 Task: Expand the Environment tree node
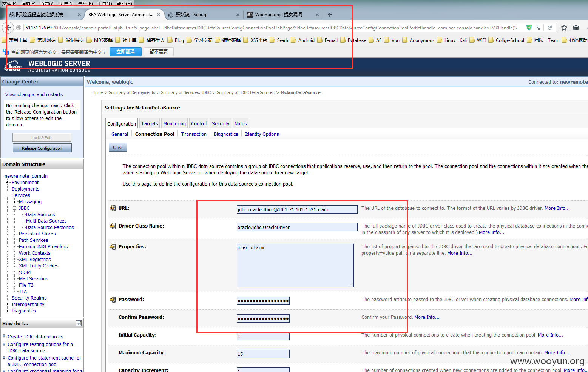coord(7,183)
